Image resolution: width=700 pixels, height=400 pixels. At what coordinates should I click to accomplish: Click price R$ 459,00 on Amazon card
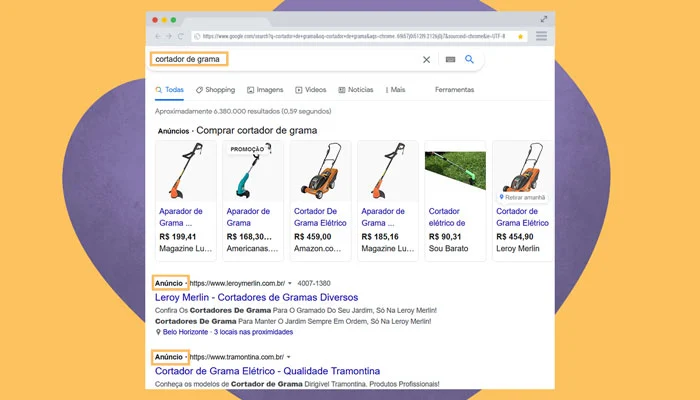tap(312, 237)
